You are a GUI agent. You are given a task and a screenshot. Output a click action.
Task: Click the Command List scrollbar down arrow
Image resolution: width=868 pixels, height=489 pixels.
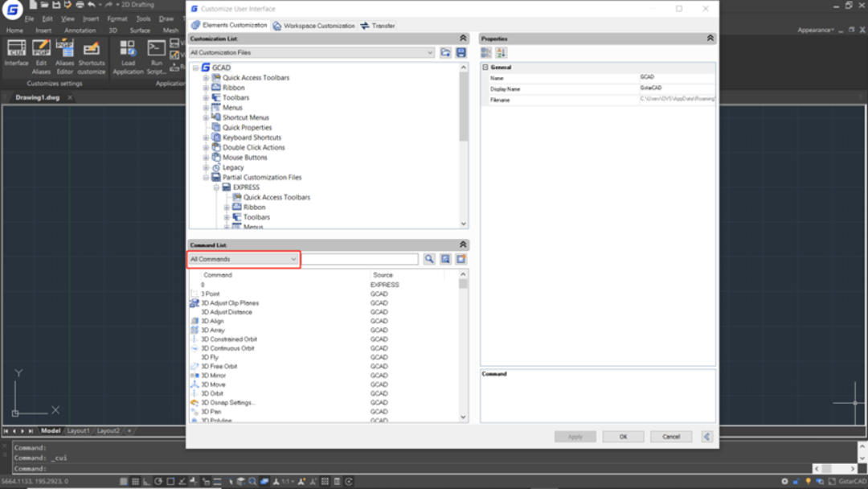(x=464, y=417)
